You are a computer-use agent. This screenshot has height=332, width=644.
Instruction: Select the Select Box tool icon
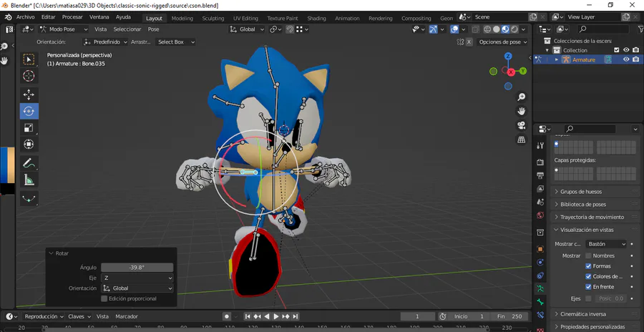click(x=29, y=60)
